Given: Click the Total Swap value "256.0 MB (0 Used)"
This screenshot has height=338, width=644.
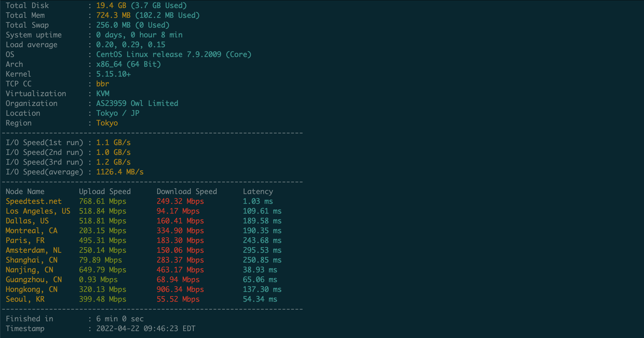Looking at the screenshot, I should 133,25.
